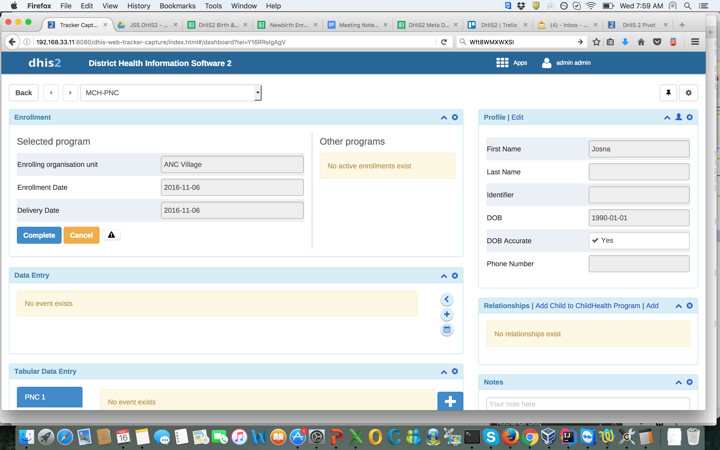Screen dimensions: 720x450
Task: Collapse the Relationships panel
Action: 678,306
